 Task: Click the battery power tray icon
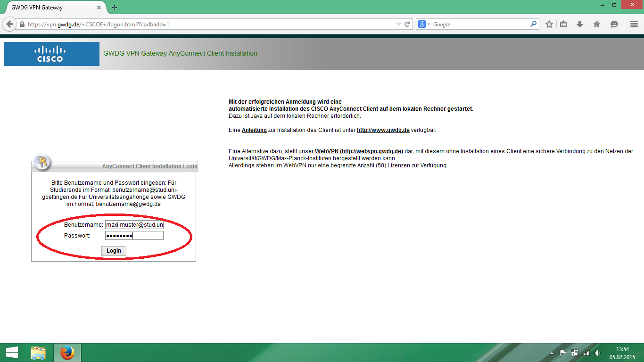tap(575, 353)
